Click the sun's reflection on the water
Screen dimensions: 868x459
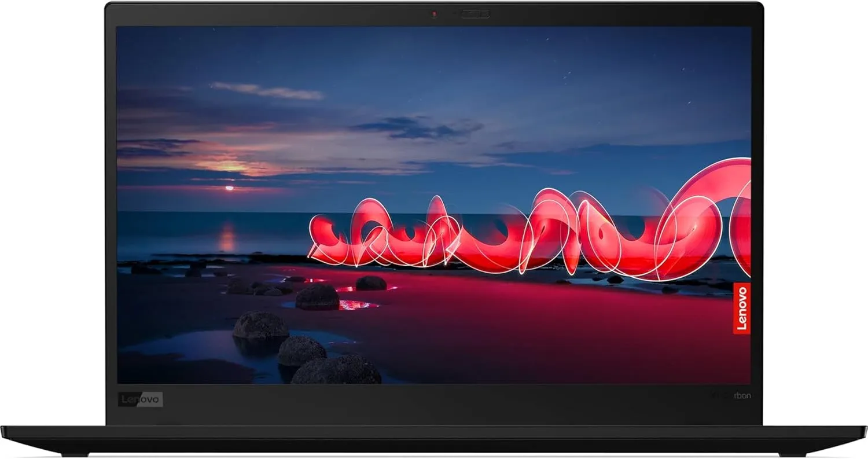point(227,236)
